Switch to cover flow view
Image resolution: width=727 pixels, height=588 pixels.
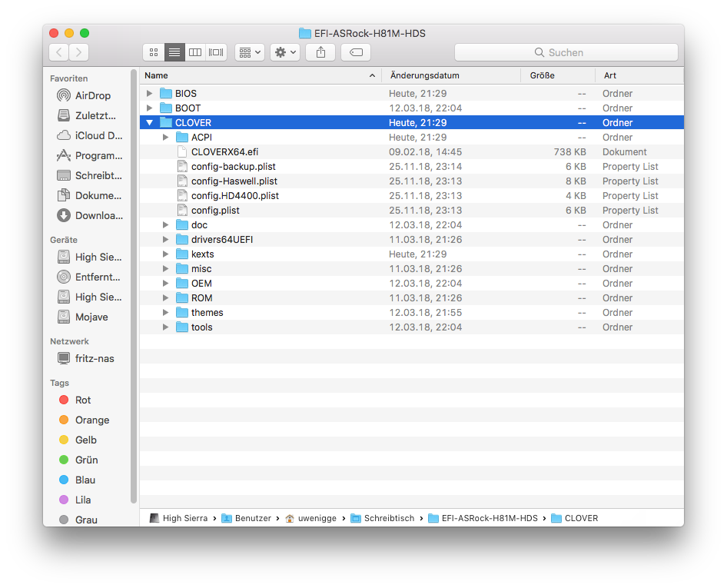click(216, 52)
